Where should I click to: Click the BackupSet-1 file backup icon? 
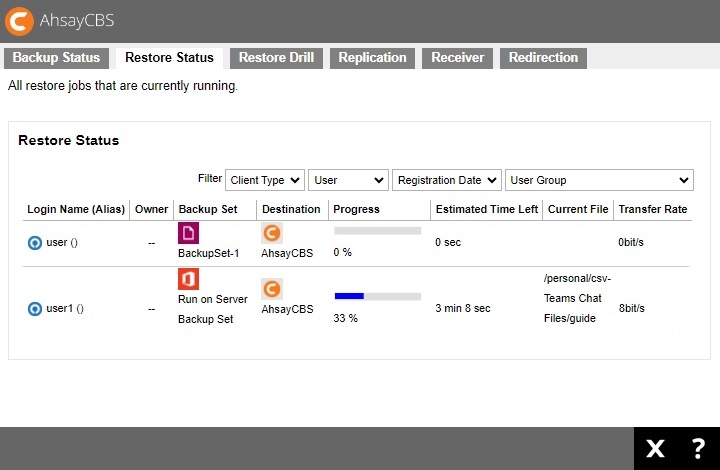[188, 233]
